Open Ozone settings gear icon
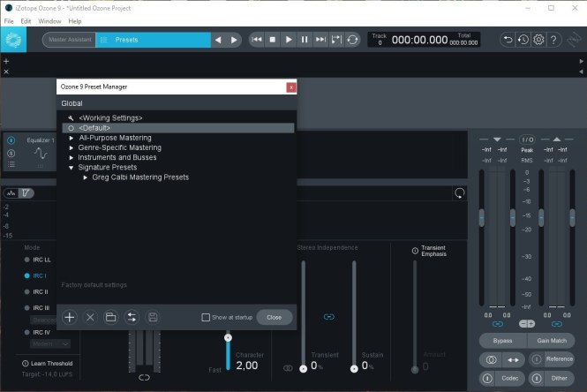Viewport: 587px width, 392px height. [x=538, y=40]
